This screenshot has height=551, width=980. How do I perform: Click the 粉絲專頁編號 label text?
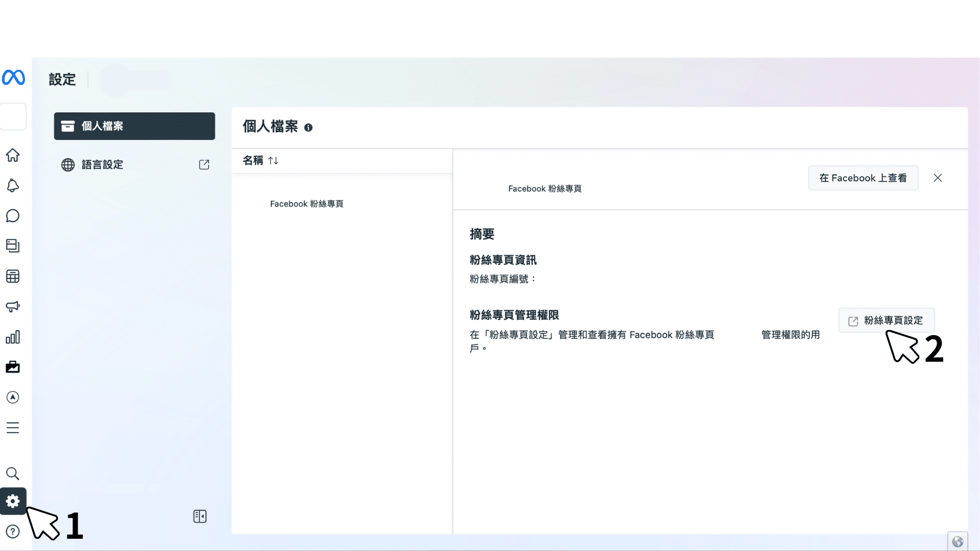tap(503, 279)
